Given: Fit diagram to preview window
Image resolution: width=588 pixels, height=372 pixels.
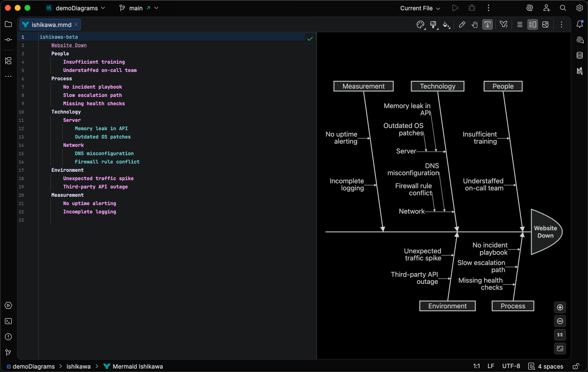Looking at the screenshot, I should 560,349.
